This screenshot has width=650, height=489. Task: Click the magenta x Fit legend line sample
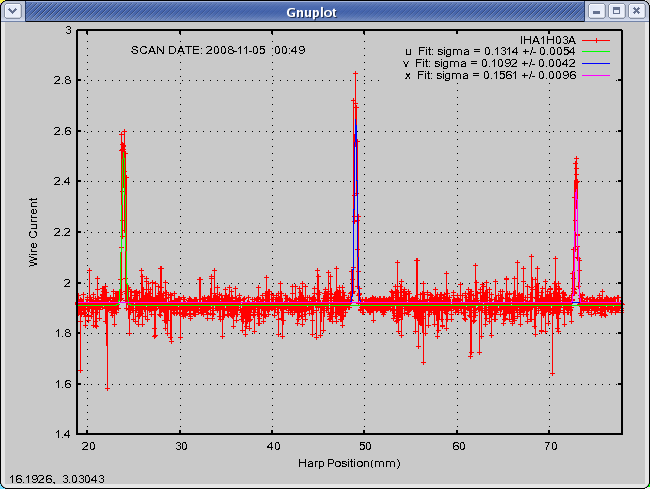(596, 75)
